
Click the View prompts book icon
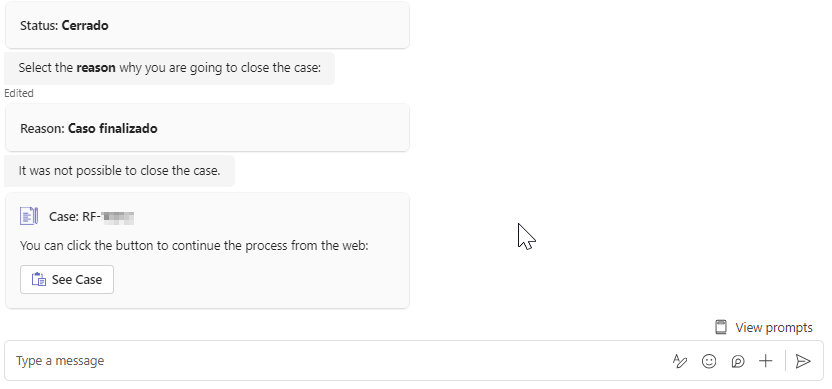click(x=721, y=327)
